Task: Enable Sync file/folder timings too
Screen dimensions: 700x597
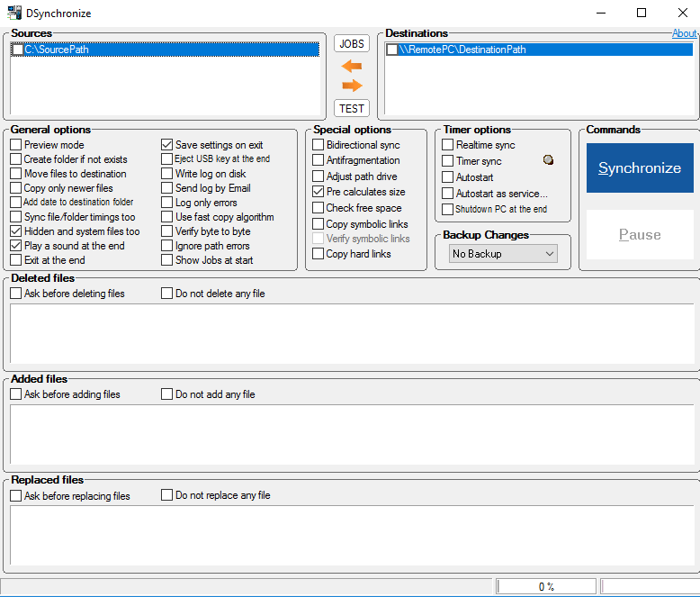Action: pos(15,217)
